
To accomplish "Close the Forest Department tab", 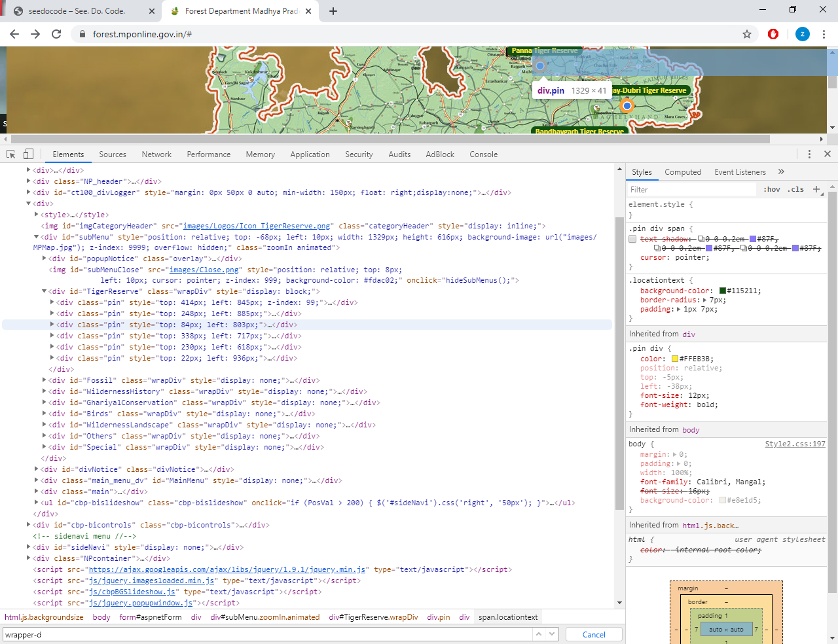I will click(309, 11).
